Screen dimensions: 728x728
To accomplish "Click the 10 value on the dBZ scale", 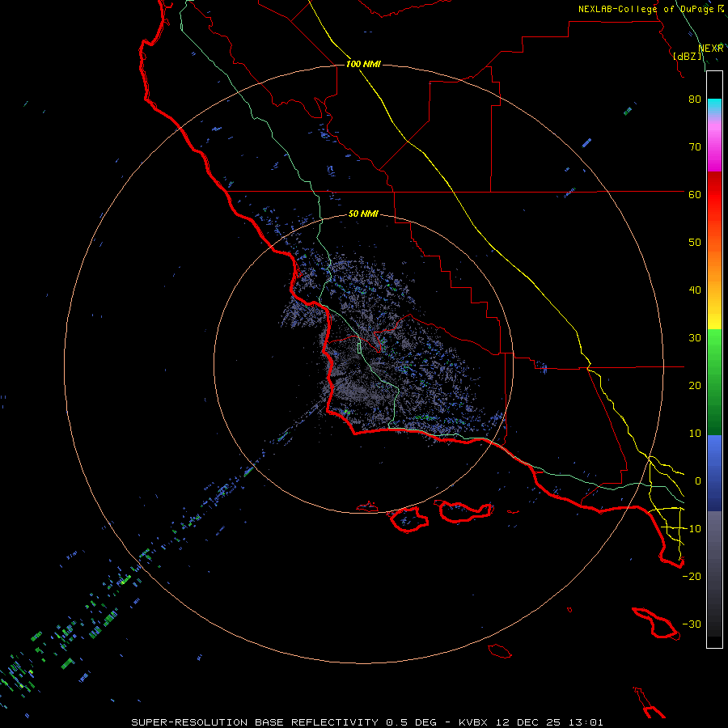I will click(x=695, y=434).
